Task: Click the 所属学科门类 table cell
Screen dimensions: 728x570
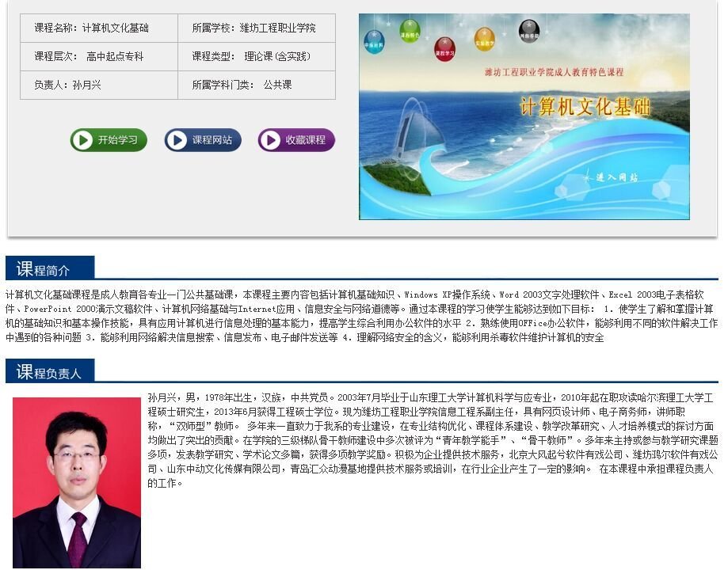Action: point(256,85)
